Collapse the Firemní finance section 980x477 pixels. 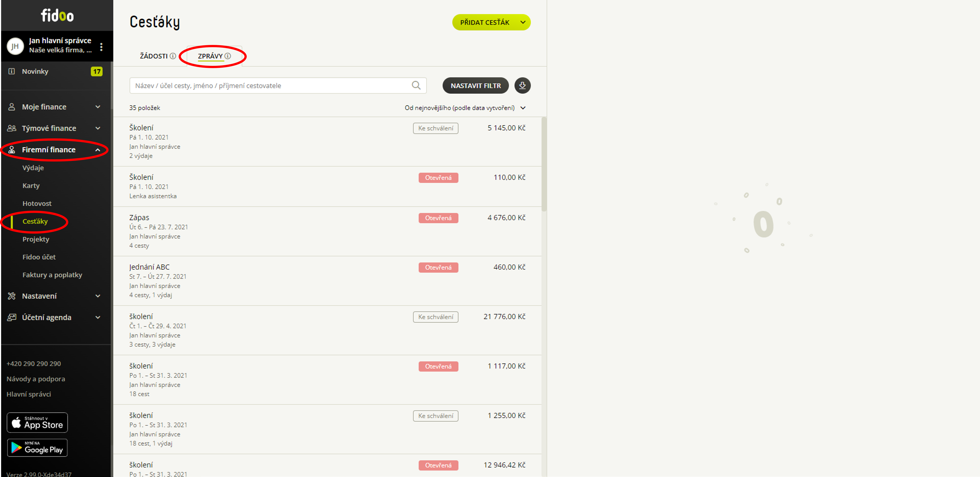click(x=98, y=150)
